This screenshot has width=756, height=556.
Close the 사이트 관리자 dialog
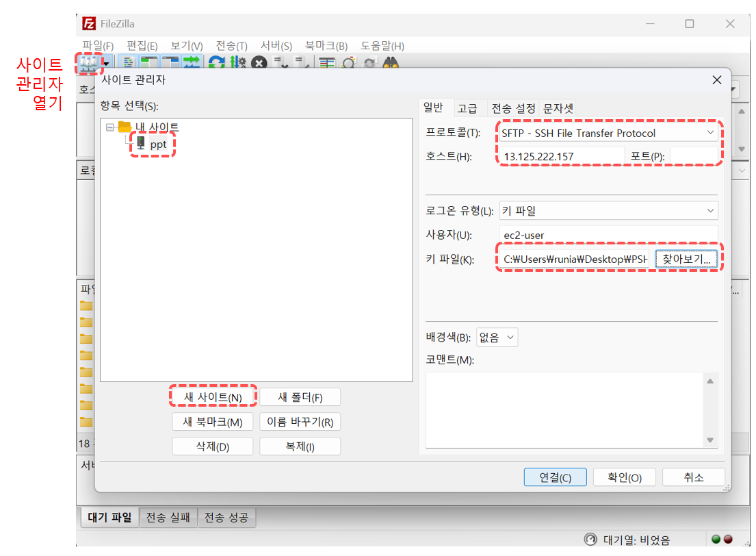717,79
